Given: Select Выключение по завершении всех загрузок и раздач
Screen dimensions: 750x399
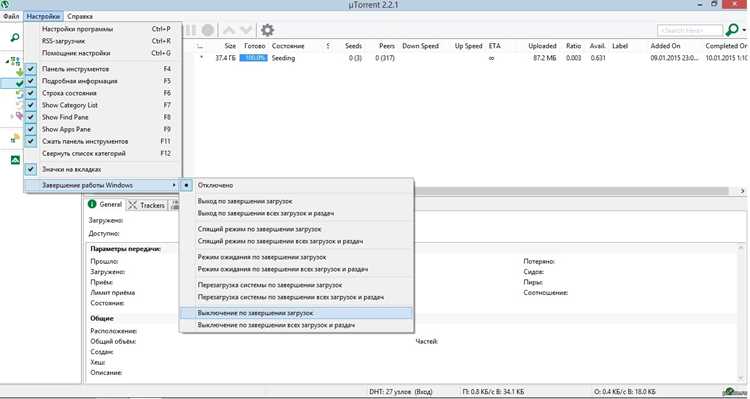Looking at the screenshot, I should pyautogui.click(x=296, y=325).
